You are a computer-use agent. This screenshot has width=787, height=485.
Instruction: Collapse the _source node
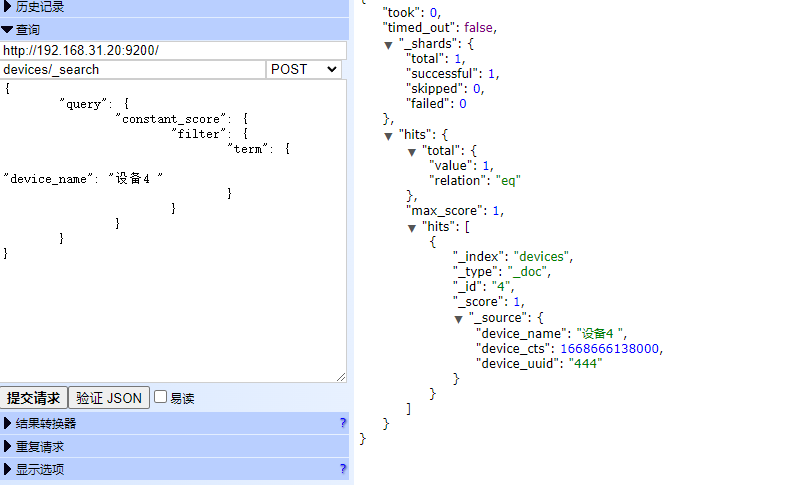click(459, 318)
